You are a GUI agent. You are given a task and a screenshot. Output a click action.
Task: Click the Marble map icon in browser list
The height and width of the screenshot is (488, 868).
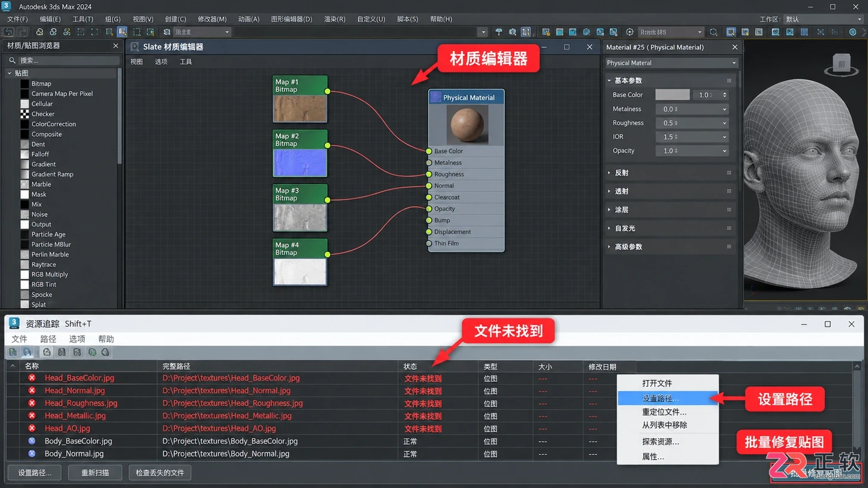point(25,184)
